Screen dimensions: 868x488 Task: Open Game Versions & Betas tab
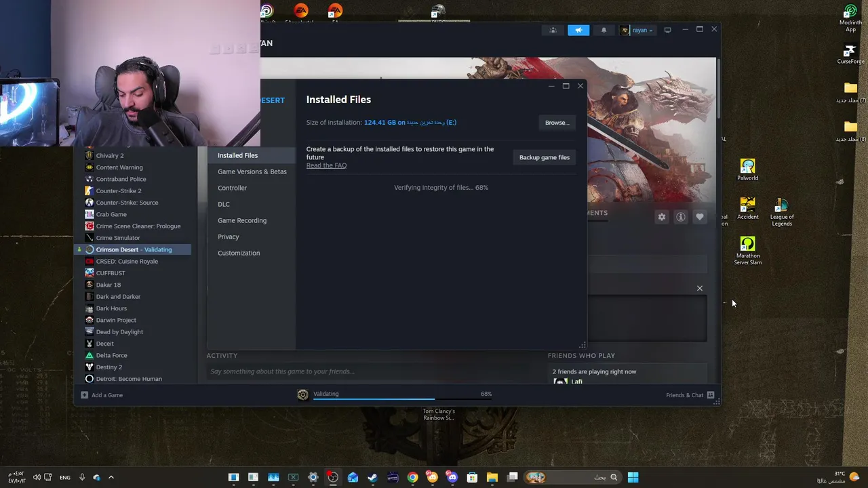coord(251,171)
